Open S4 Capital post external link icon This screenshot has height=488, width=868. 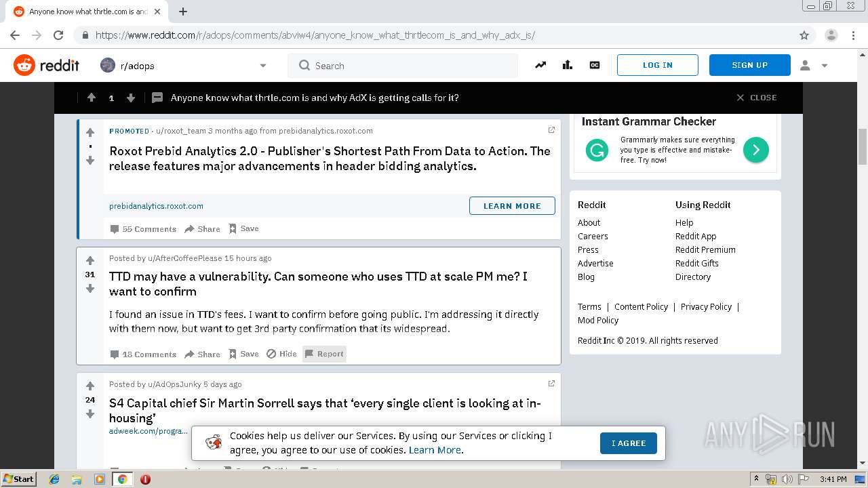[x=551, y=384]
